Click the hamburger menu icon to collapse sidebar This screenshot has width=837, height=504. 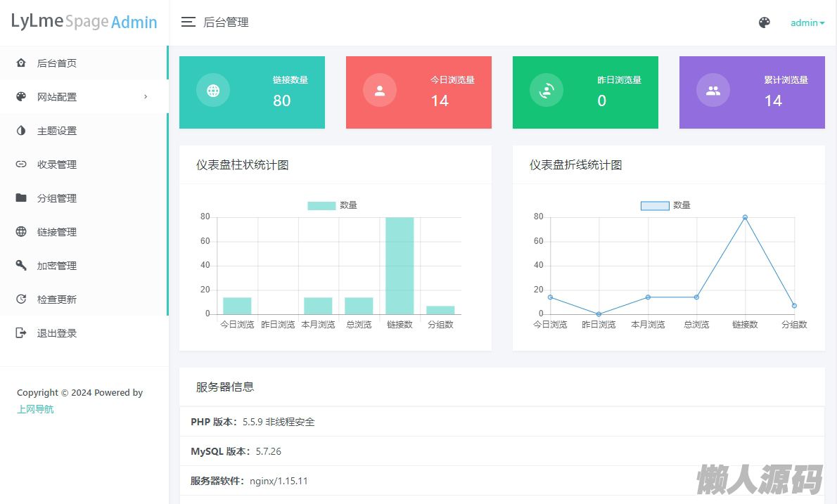pyautogui.click(x=188, y=22)
